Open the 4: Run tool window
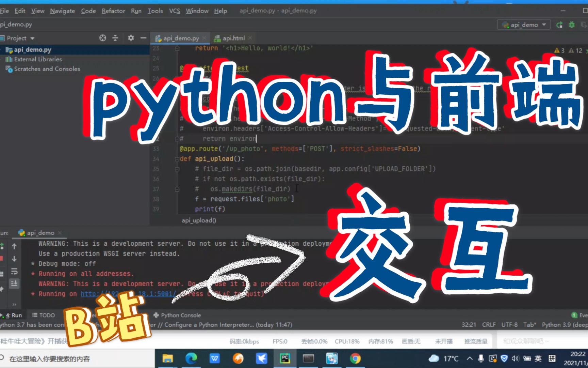The width and height of the screenshot is (588, 368). [12, 315]
